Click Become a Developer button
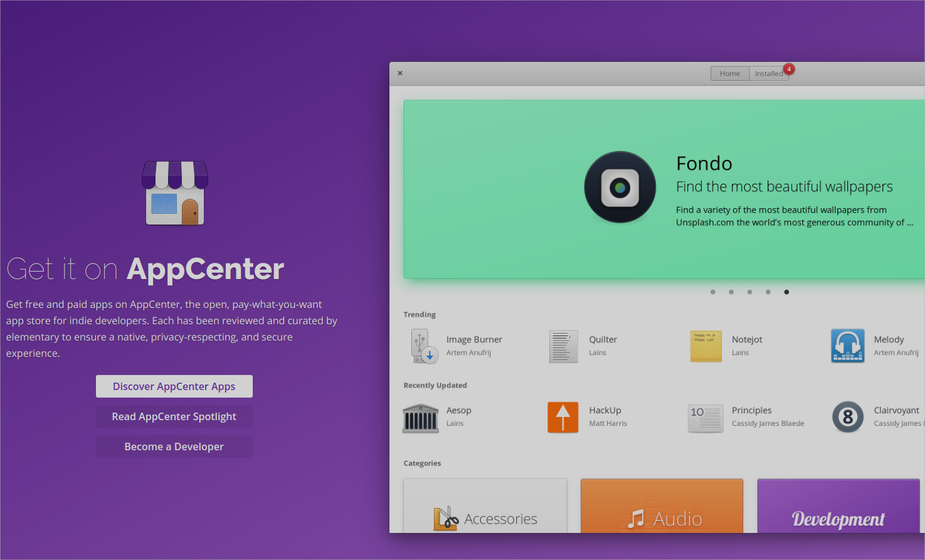 click(174, 446)
